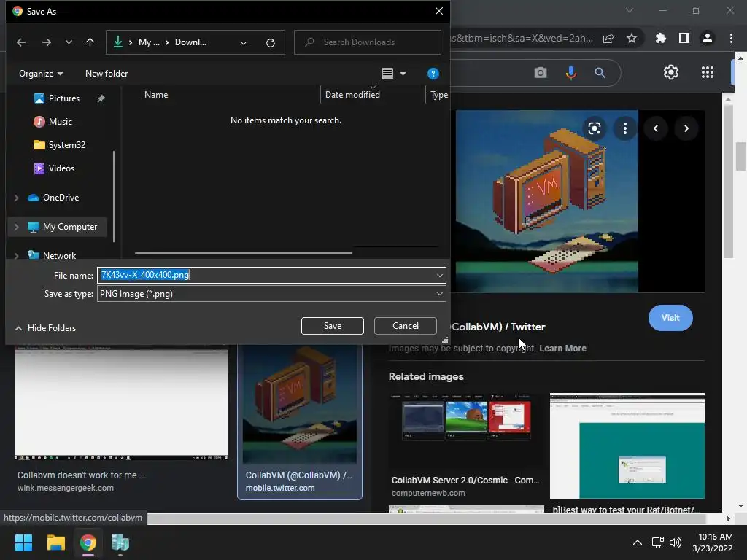Start voice search microphone
The image size is (747, 560).
click(570, 72)
